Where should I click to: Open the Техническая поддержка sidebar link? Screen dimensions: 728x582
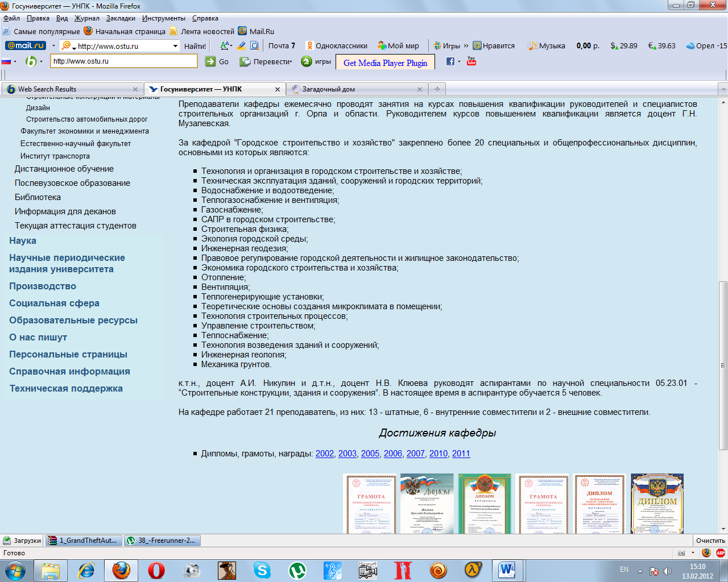pyautogui.click(x=66, y=388)
